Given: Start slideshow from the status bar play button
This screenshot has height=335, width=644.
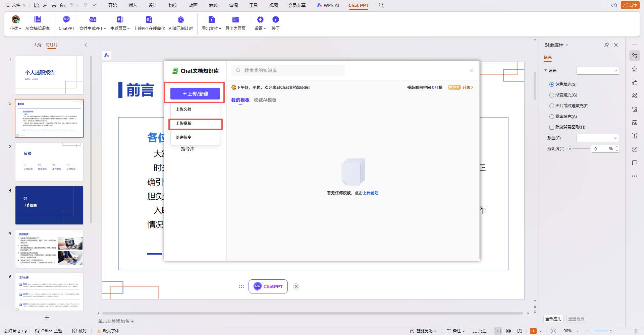Looking at the screenshot, I should pyautogui.click(x=533, y=331).
